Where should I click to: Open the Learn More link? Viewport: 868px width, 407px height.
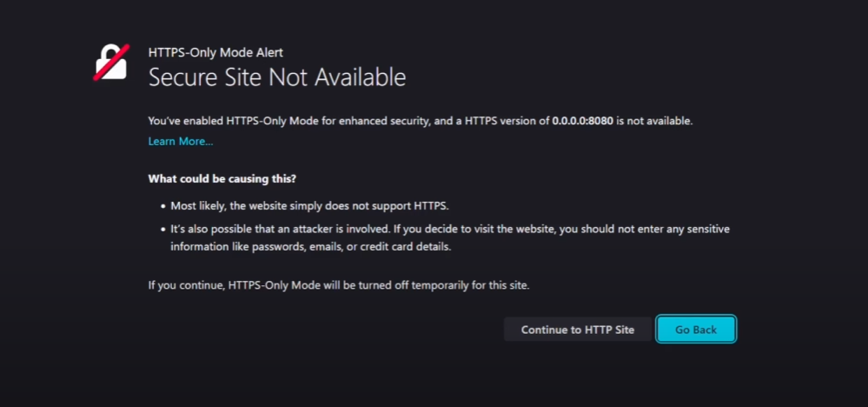[181, 141]
